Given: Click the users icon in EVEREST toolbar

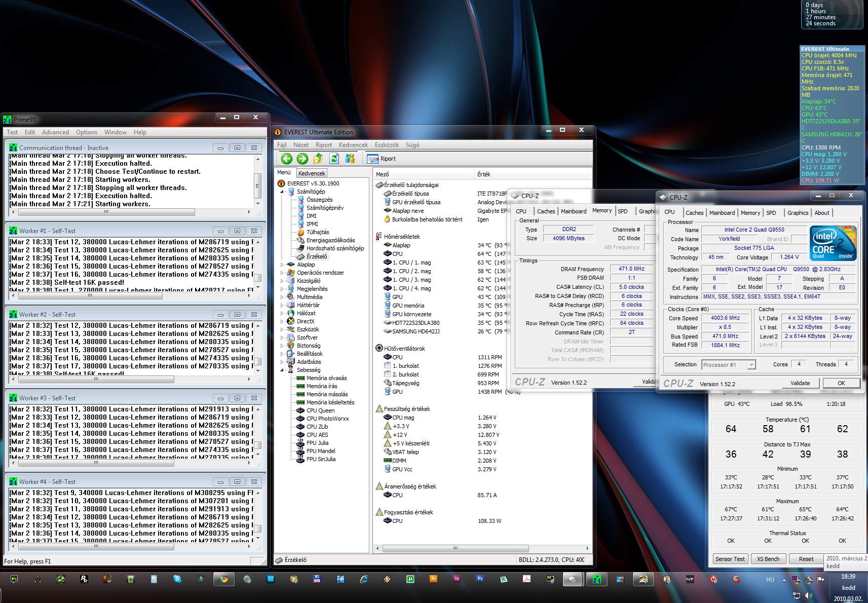Looking at the screenshot, I should click(350, 159).
